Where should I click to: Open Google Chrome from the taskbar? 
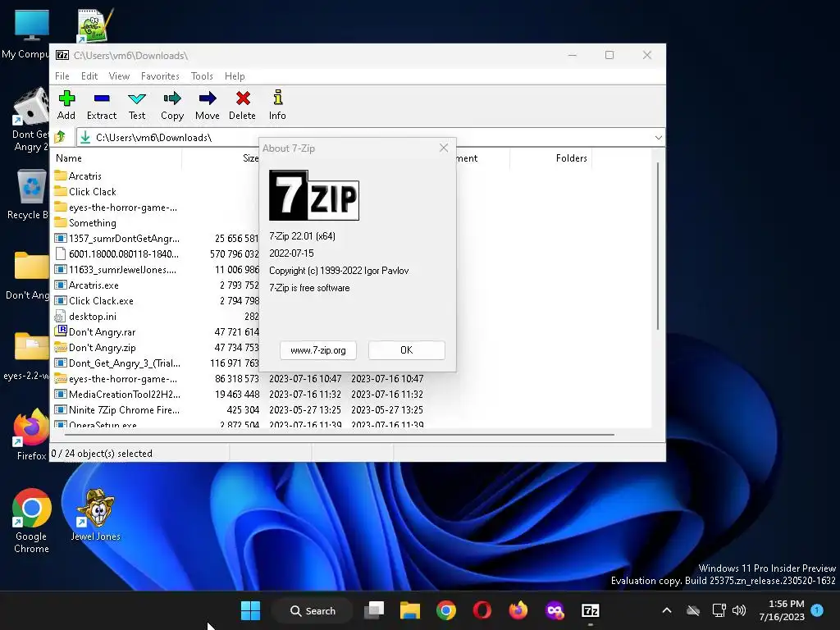(445, 610)
